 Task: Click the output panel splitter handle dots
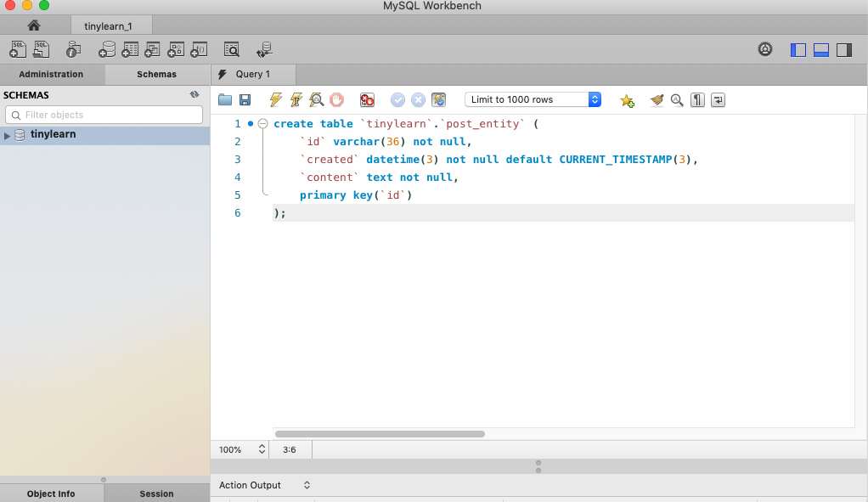pyautogui.click(x=538, y=466)
